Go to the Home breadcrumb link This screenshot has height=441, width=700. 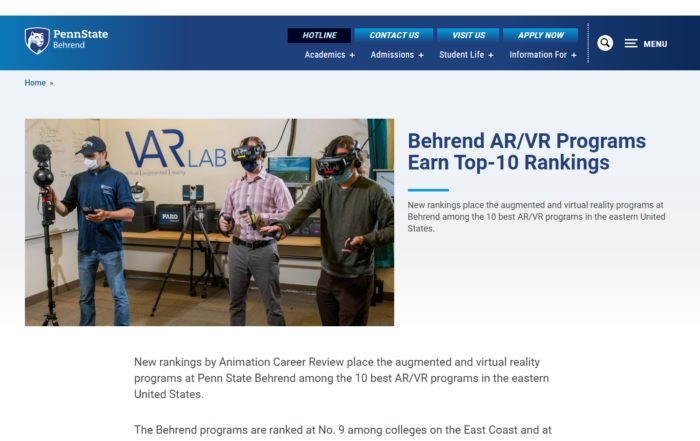(35, 83)
